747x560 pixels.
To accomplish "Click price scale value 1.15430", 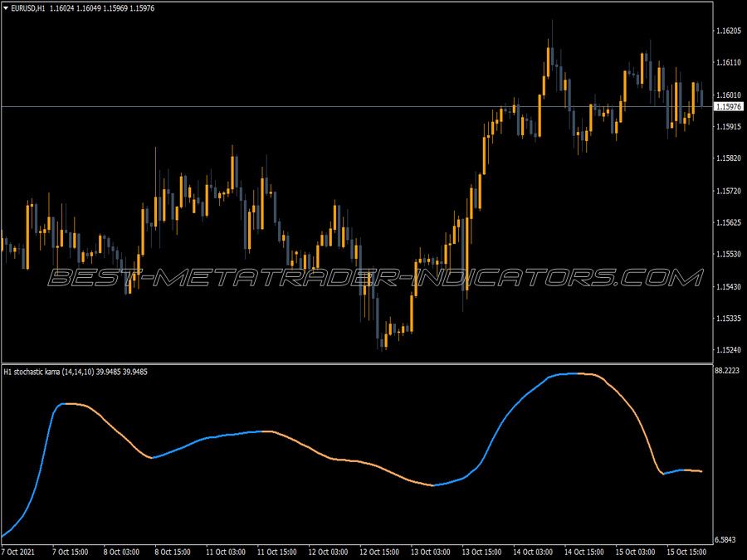I will point(729,287).
